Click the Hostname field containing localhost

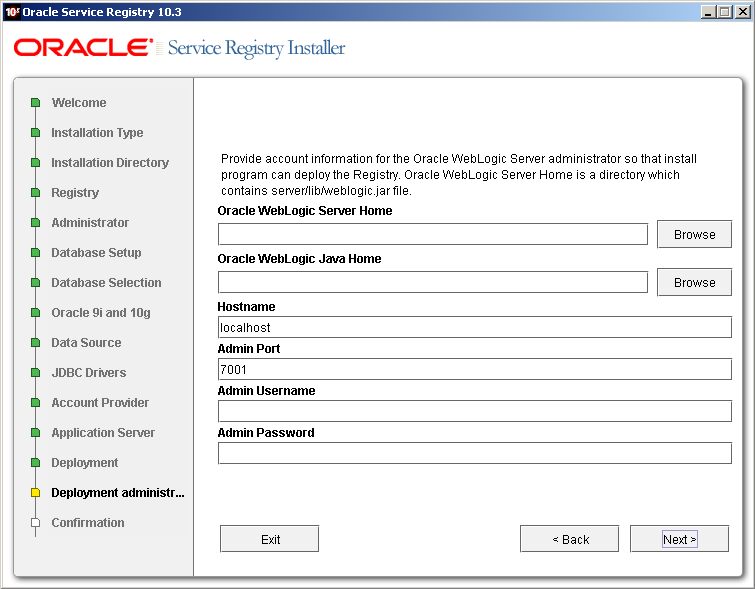[475, 327]
